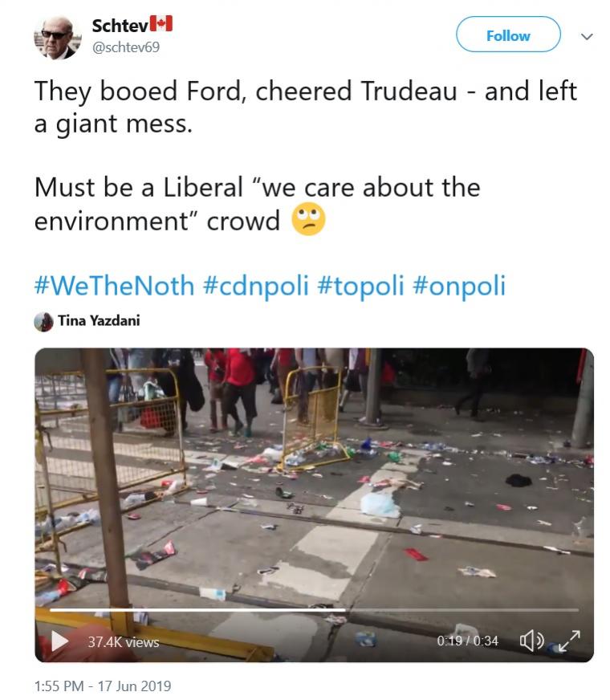The height and width of the screenshot is (700, 610).
Task: Click Tina Yazdani's small avatar
Action: pos(43,322)
